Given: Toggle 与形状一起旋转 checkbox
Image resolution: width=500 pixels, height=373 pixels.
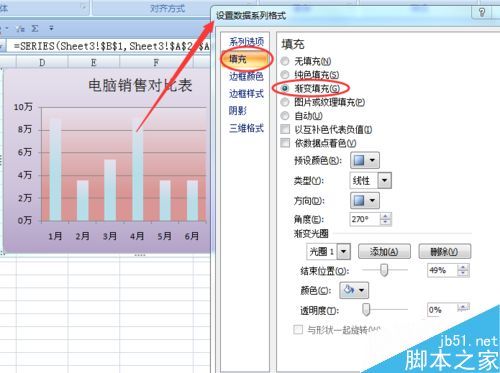Looking at the screenshot, I should pyautogui.click(x=298, y=330).
